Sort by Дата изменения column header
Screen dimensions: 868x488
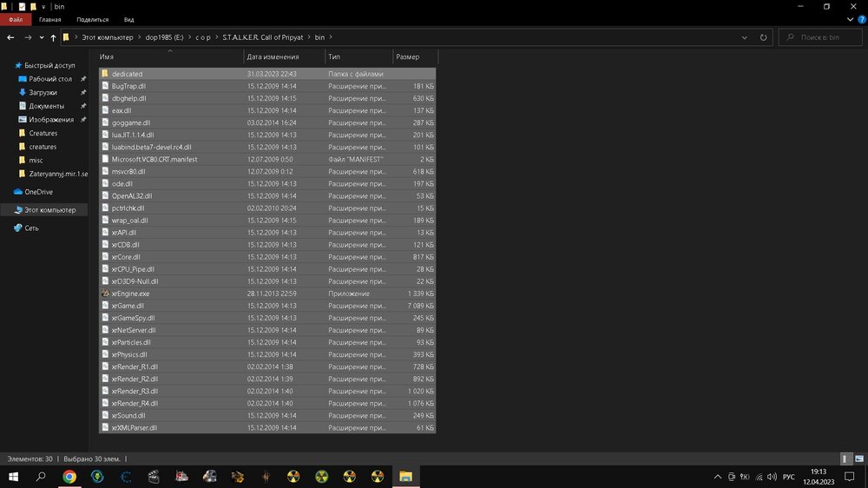[285, 56]
